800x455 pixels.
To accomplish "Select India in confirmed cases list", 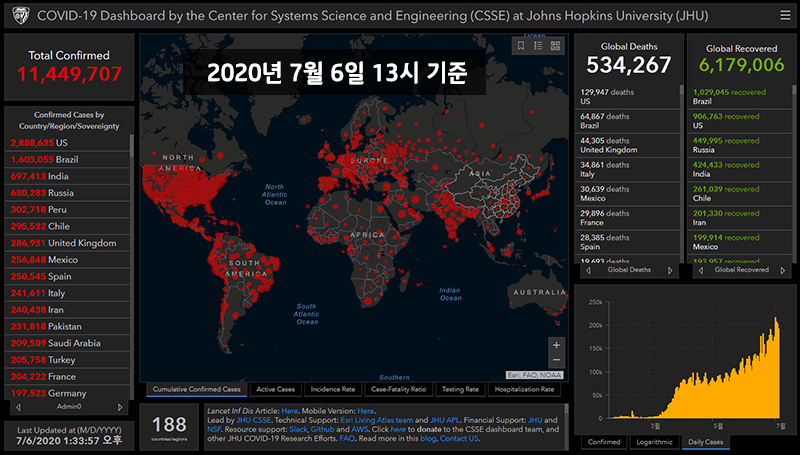I will point(67,176).
